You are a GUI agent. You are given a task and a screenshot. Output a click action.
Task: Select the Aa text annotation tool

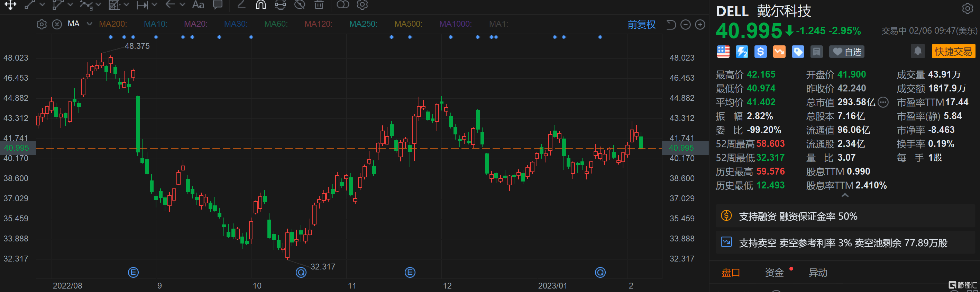point(198,5)
